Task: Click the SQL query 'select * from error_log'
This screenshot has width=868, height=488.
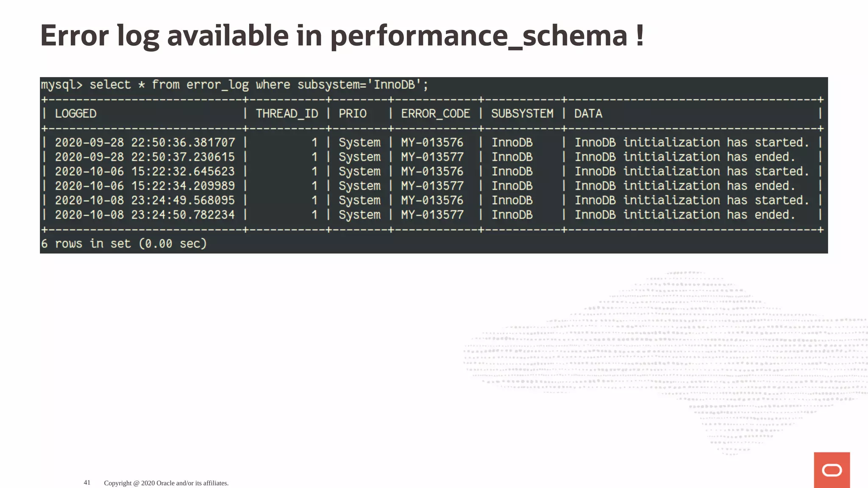Action: (169, 85)
